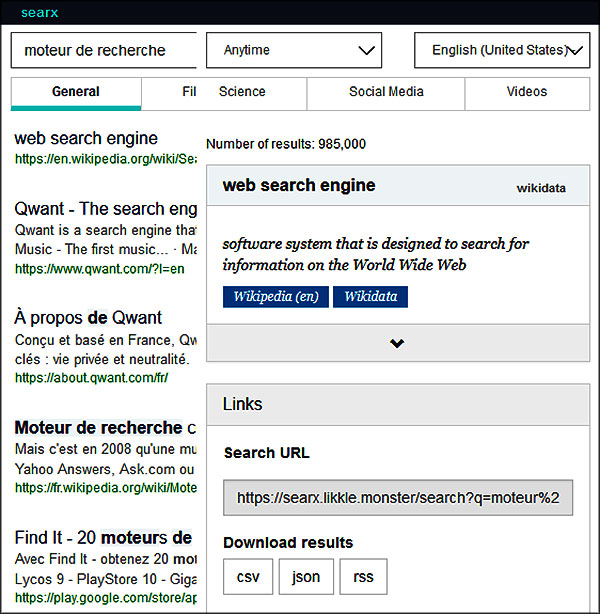This screenshot has height=614, width=600.
Task: Click the https://www.qwant.com/?l=en URL
Action: tap(99, 269)
